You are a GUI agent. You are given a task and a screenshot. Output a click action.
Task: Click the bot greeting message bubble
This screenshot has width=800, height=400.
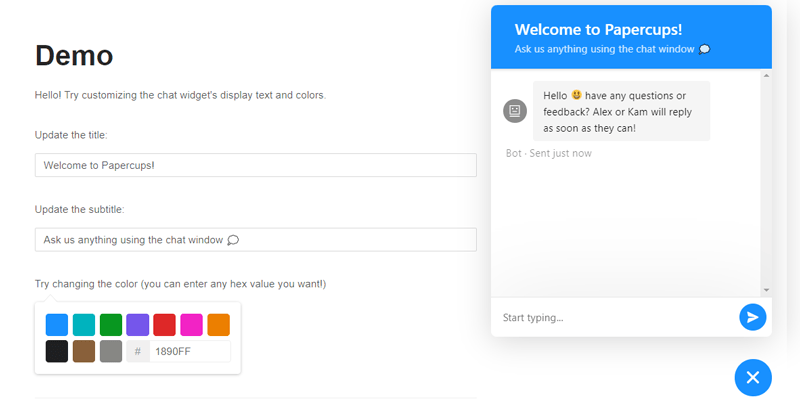621,111
